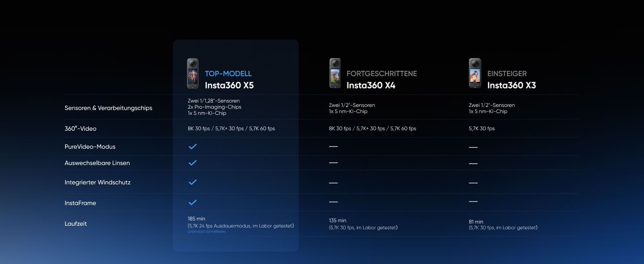Click the Insta360 X4 camera image
This screenshot has height=264, width=644.
[335, 73]
